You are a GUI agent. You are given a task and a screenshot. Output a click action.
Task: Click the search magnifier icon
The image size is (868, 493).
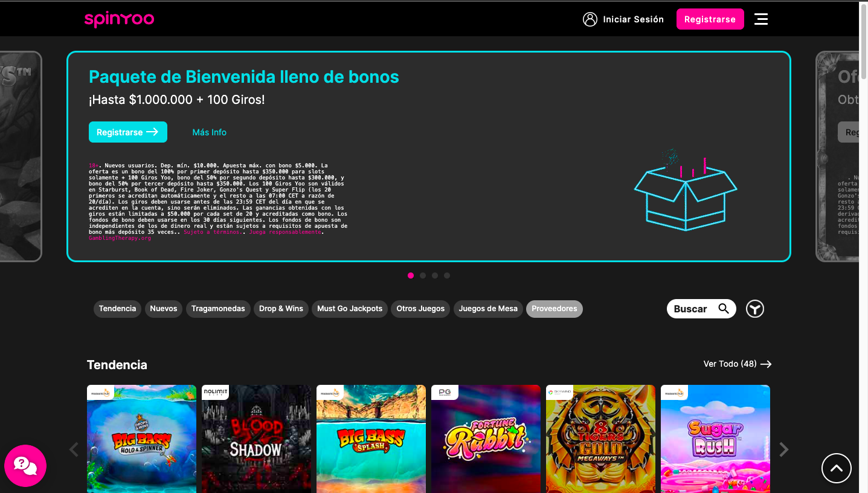pos(724,309)
